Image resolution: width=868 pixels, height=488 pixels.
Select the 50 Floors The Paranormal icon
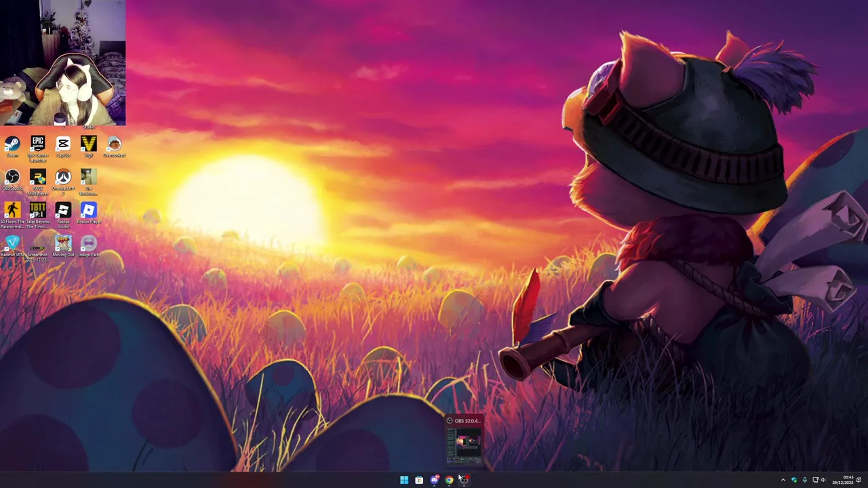click(x=12, y=216)
